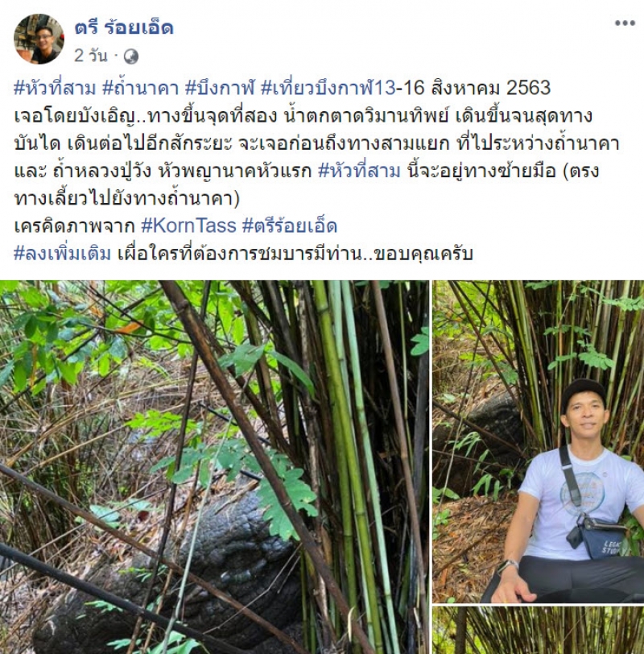Click the '2 วัน' post timestamp
Screen dimensions: 644x654
[x=90, y=56]
